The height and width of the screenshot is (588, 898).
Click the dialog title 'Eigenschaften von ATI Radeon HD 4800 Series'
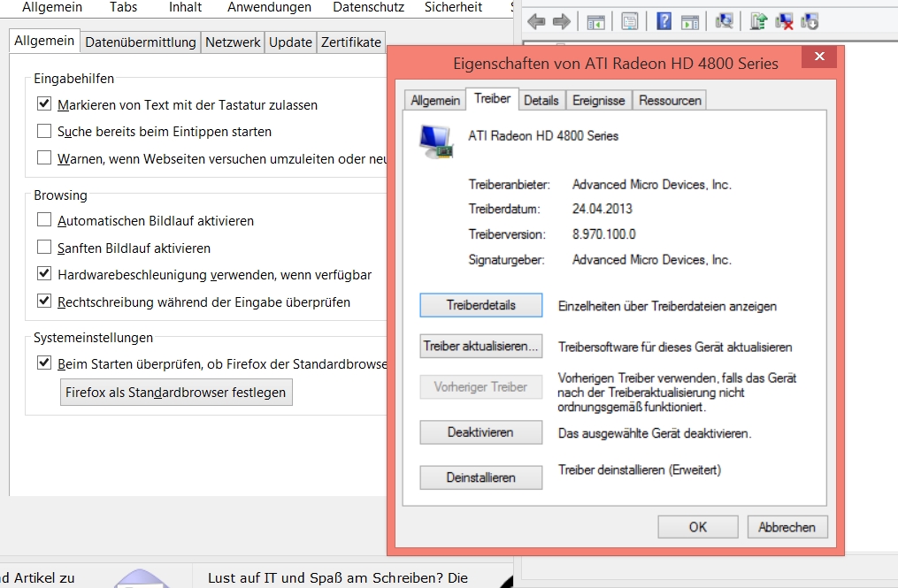point(616,64)
